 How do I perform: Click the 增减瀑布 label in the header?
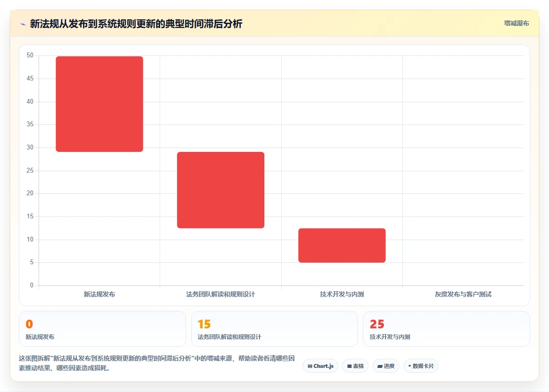(517, 23)
